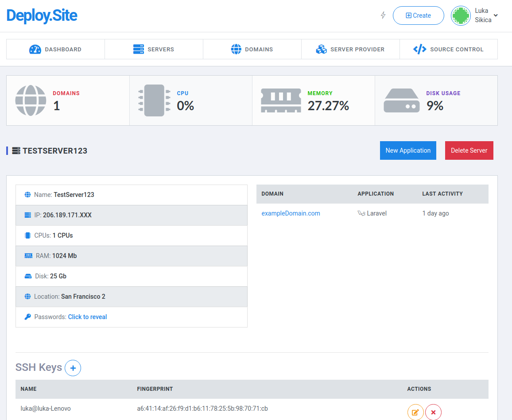Click the globe icon on the Domains card
Viewport: 512px width, 420px height.
click(x=31, y=100)
